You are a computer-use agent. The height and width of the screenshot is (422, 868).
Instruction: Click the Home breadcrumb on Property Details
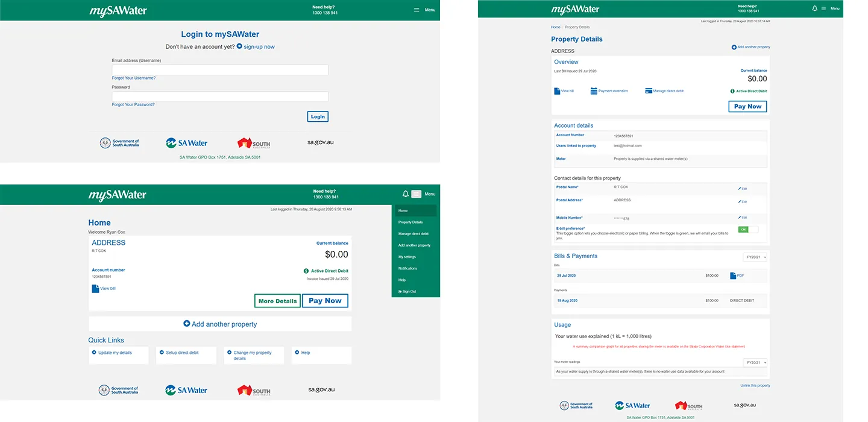coord(556,27)
